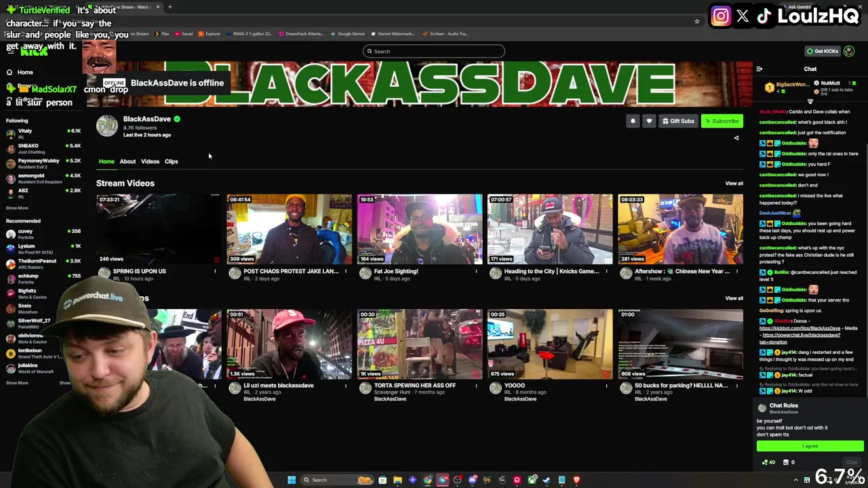This screenshot has width=868, height=488.
Task: Click the Gift Subs button
Action: [678, 121]
